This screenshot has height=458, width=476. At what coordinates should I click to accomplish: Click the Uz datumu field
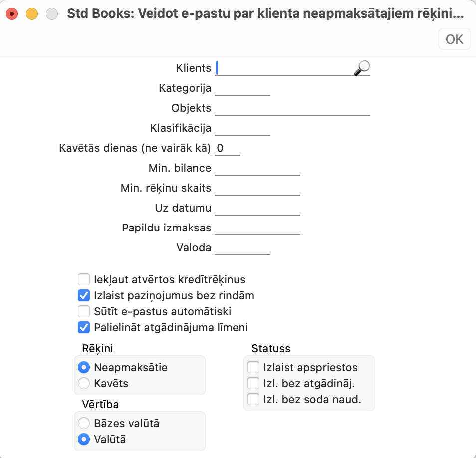257,208
